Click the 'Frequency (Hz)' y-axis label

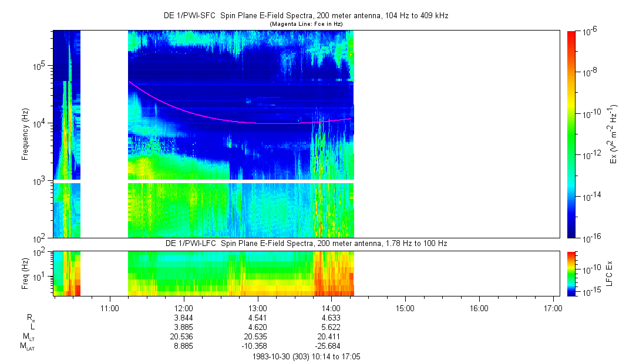pos(25,134)
